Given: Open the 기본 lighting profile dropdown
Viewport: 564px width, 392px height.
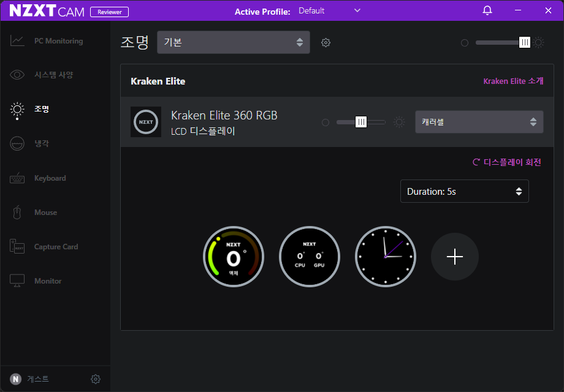Looking at the screenshot, I should [234, 42].
